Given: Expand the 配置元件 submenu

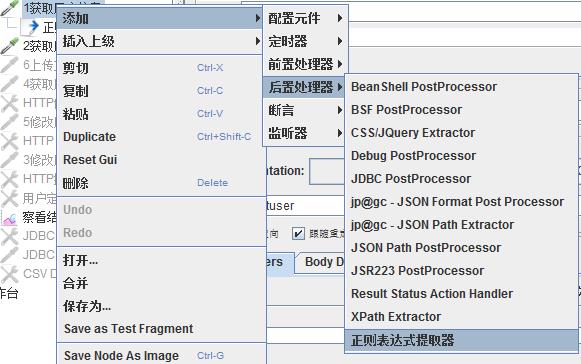Looking at the screenshot, I should 305,18.
